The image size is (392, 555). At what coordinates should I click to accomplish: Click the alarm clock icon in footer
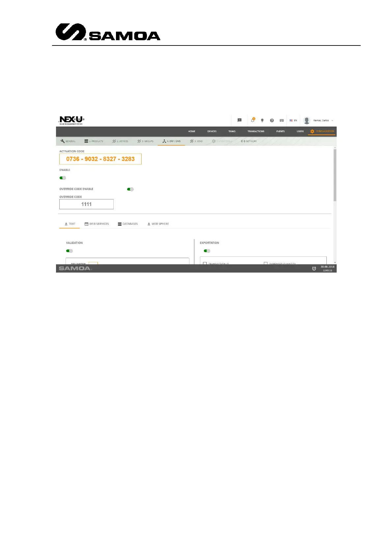[x=314, y=269]
